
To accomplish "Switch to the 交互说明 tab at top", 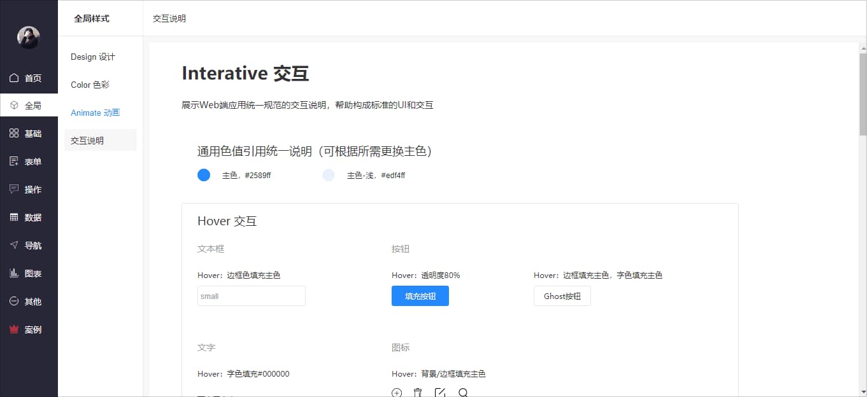I will (168, 18).
